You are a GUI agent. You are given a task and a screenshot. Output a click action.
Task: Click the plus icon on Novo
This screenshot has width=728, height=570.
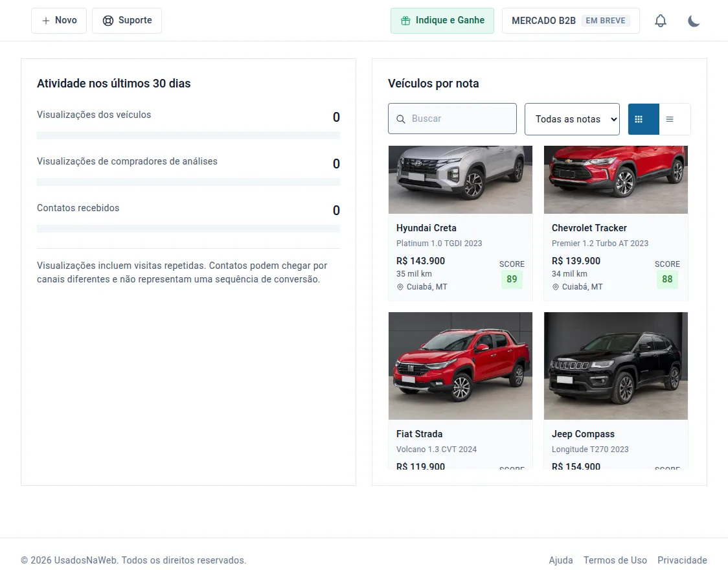(45, 21)
